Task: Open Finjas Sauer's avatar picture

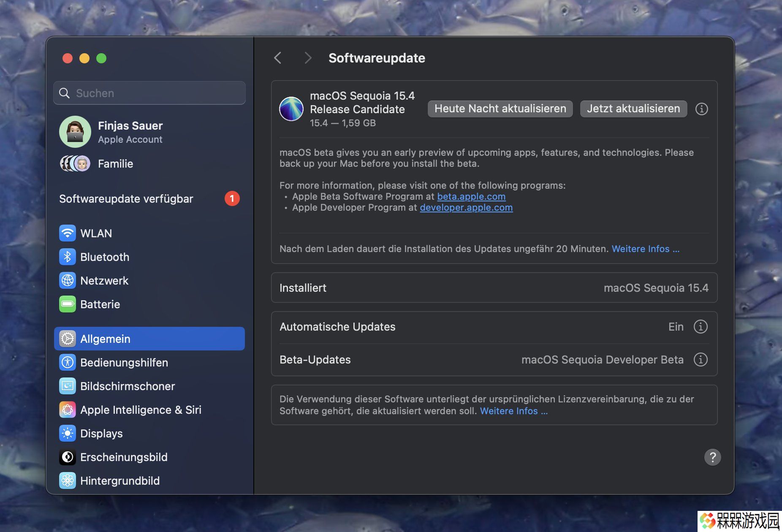Action: pos(75,132)
